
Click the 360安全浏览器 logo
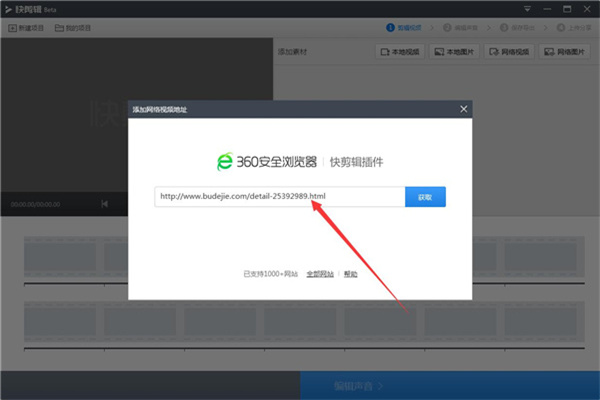(x=267, y=162)
